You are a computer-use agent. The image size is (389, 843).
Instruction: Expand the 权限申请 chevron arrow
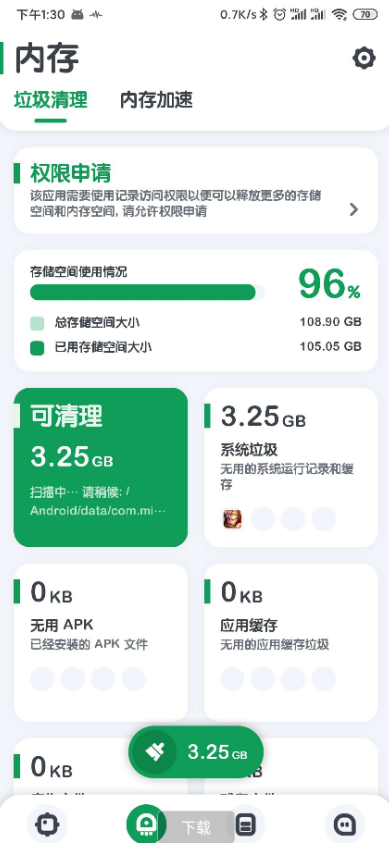(354, 210)
